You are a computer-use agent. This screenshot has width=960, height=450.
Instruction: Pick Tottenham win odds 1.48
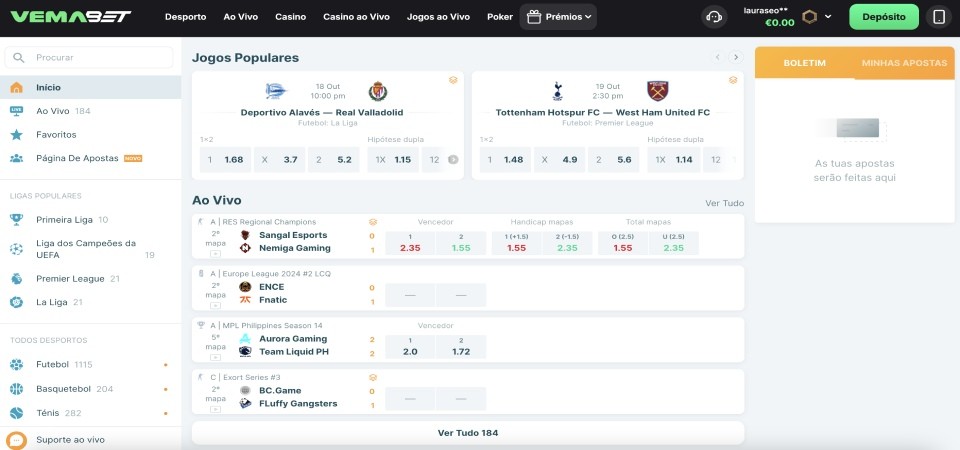coord(505,160)
